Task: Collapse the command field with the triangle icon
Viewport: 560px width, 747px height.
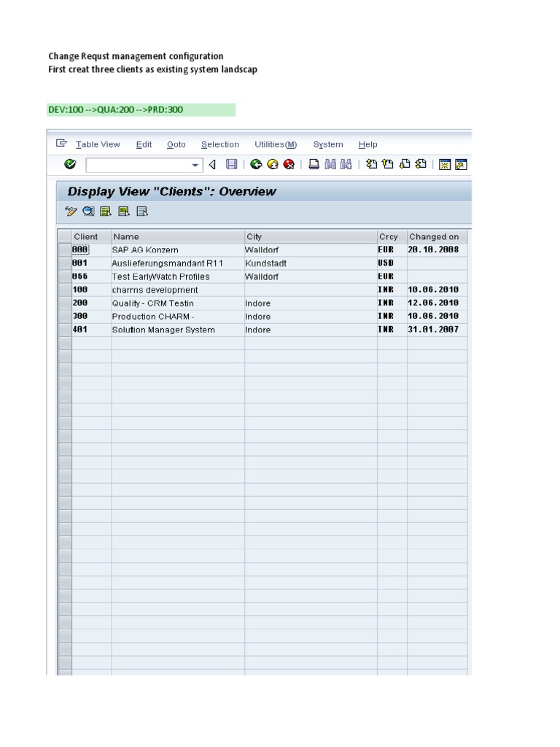Action: tap(212, 165)
